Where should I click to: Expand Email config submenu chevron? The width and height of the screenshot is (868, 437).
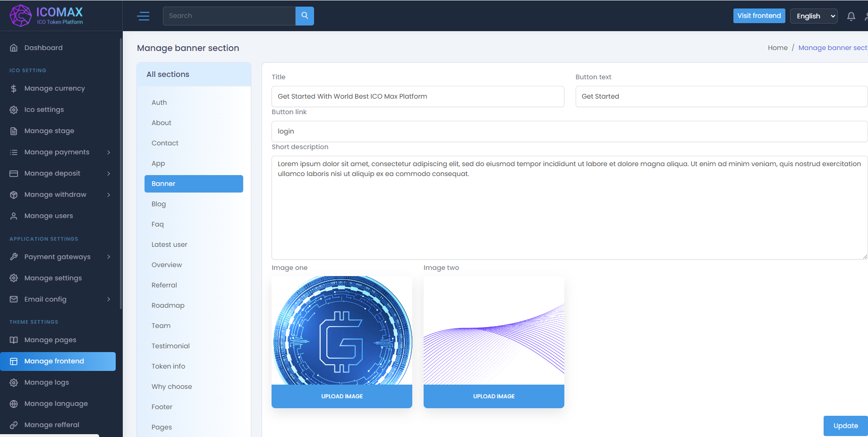coord(109,299)
